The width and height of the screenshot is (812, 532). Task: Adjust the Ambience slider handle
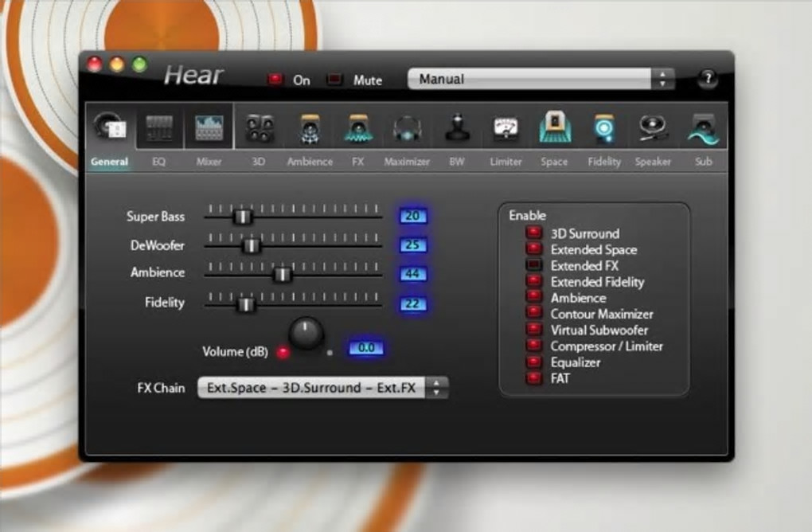[x=283, y=274]
